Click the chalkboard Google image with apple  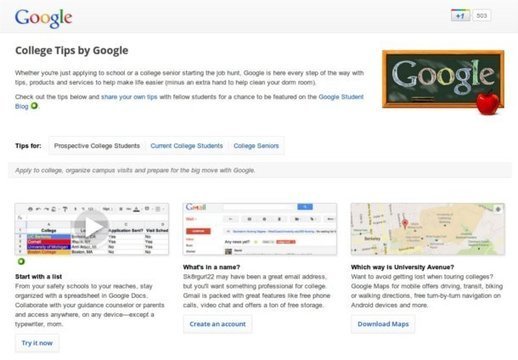coord(443,82)
